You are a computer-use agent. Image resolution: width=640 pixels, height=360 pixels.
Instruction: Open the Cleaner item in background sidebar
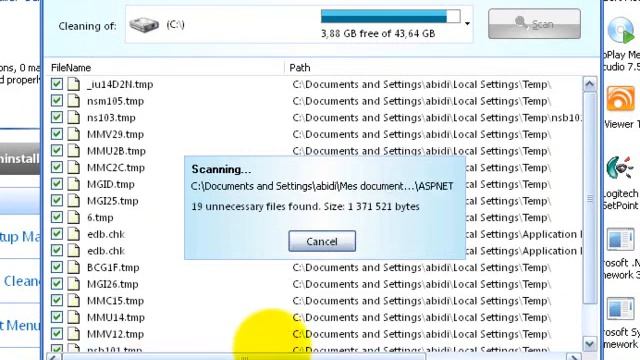(22, 281)
